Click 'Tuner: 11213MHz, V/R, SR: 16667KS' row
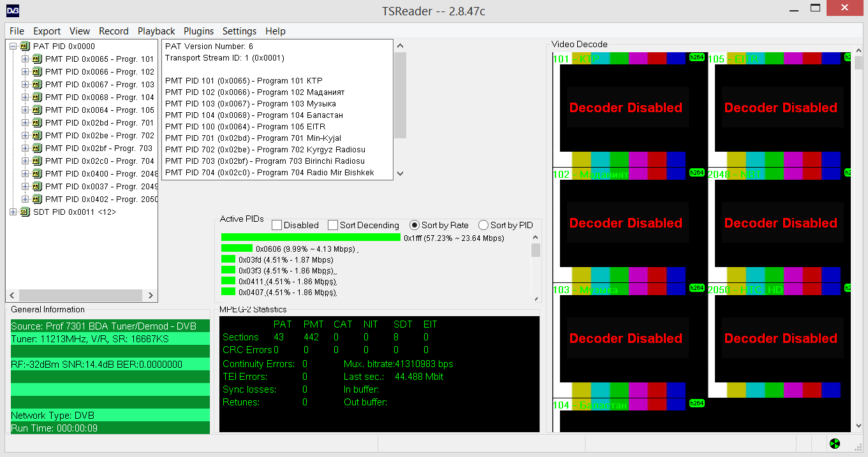The width and height of the screenshot is (868, 457). (x=110, y=339)
